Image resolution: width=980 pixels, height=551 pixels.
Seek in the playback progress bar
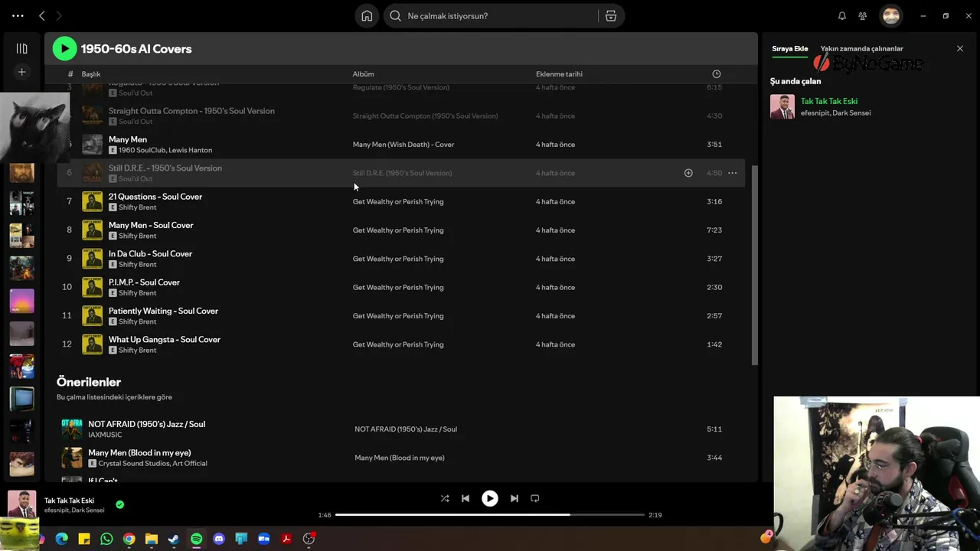click(x=490, y=515)
